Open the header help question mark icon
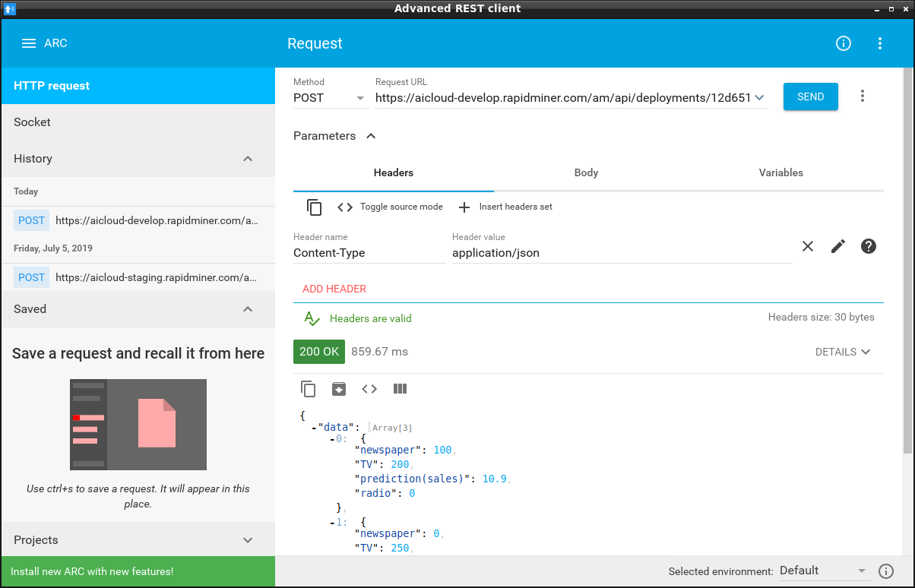The height and width of the screenshot is (588, 915). (x=869, y=246)
